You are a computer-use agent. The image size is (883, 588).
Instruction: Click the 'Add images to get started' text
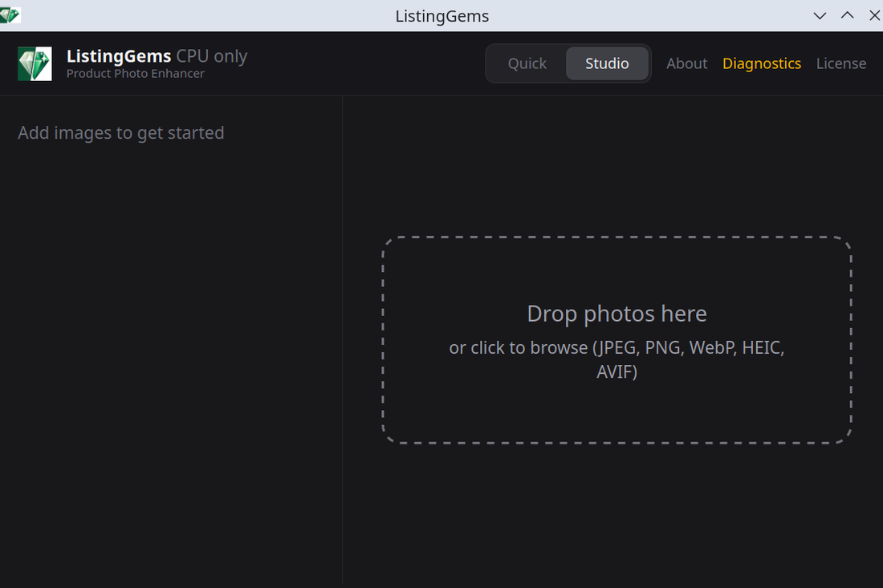[x=121, y=133]
